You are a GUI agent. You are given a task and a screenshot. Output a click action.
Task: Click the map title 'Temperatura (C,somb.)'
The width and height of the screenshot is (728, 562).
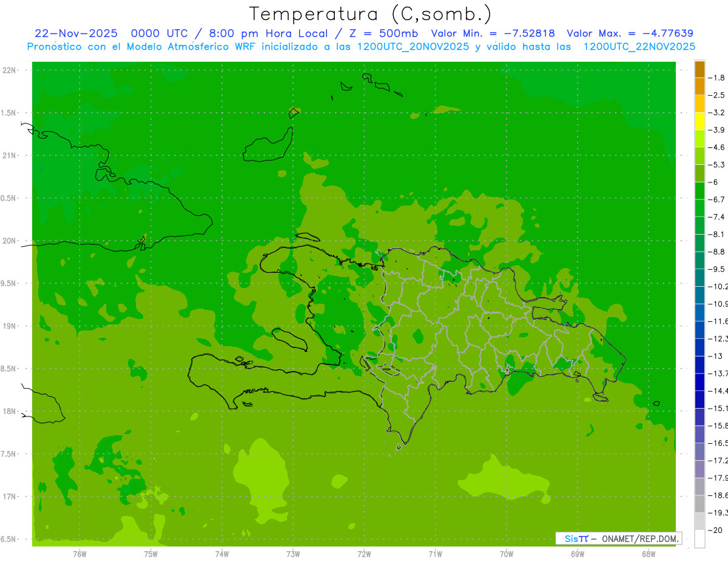pos(370,14)
